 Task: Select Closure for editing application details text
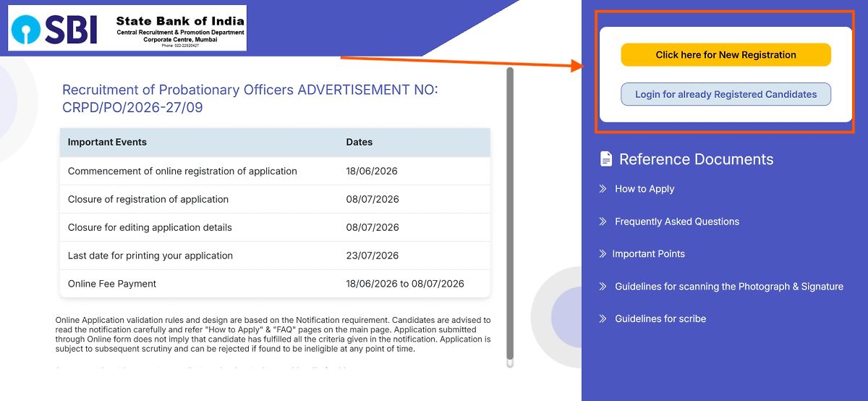coord(150,227)
